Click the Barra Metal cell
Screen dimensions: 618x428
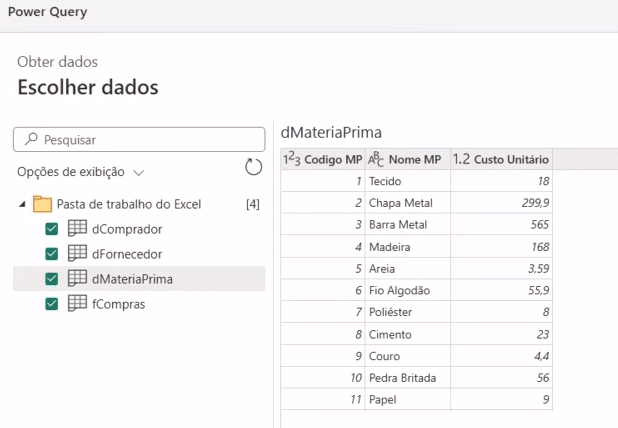(x=408, y=225)
